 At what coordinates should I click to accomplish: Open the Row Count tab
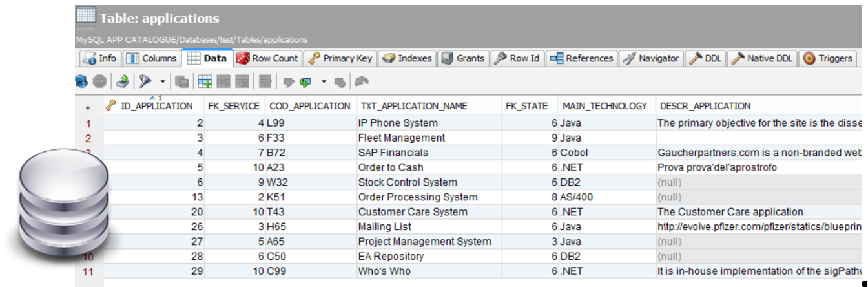tap(267, 58)
